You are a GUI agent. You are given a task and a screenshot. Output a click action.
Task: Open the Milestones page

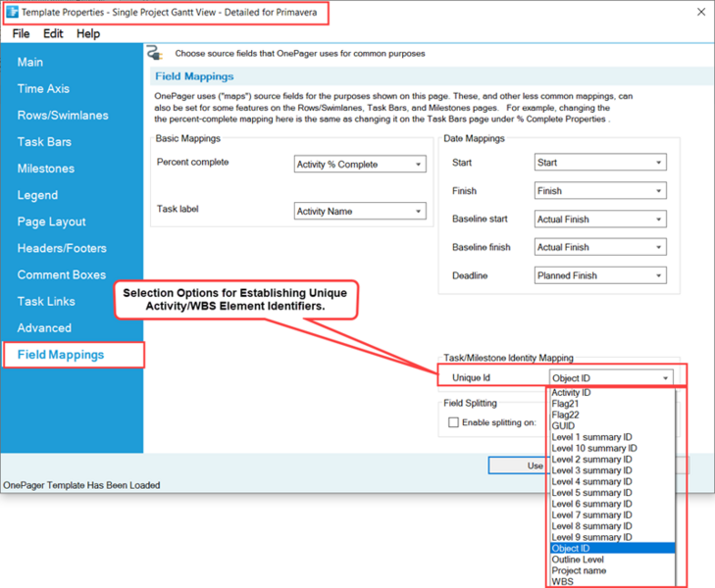45,169
